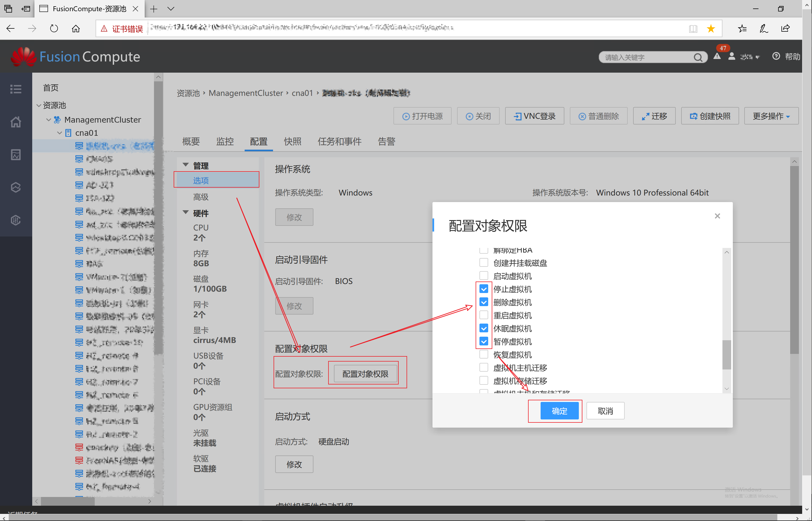Click the permissions dialog vertical scrollbar thumb
The width and height of the screenshot is (812, 521).
coord(727,354)
